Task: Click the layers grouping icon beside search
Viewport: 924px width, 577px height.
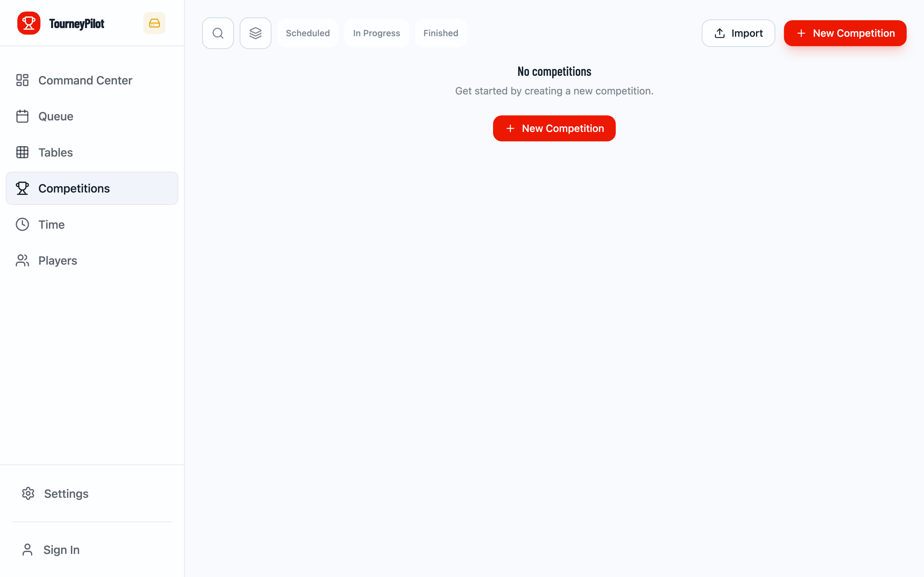Action: tap(255, 33)
